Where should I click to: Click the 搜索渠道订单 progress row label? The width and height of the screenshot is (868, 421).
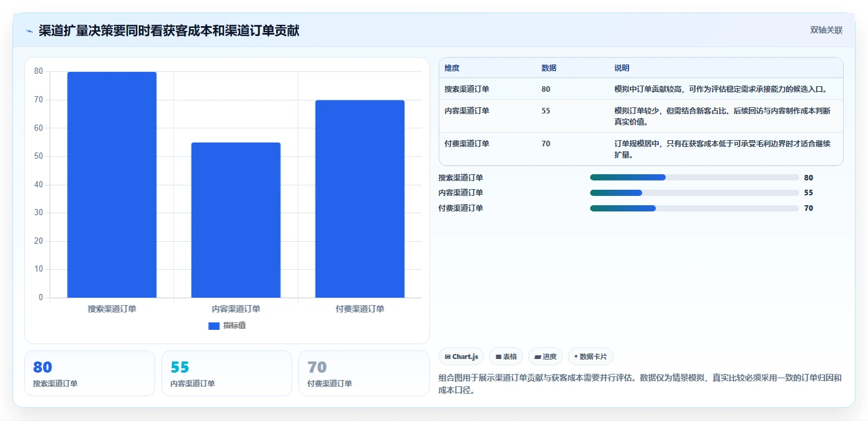click(460, 177)
